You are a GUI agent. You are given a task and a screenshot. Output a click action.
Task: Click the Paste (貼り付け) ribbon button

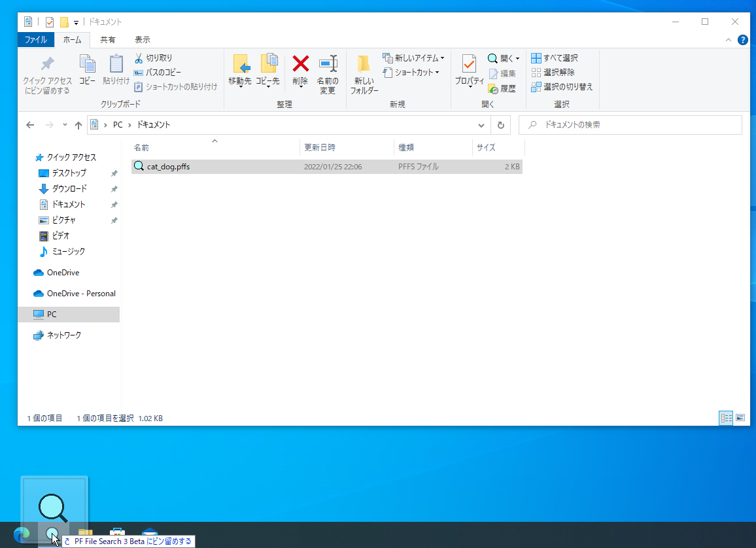coord(116,71)
